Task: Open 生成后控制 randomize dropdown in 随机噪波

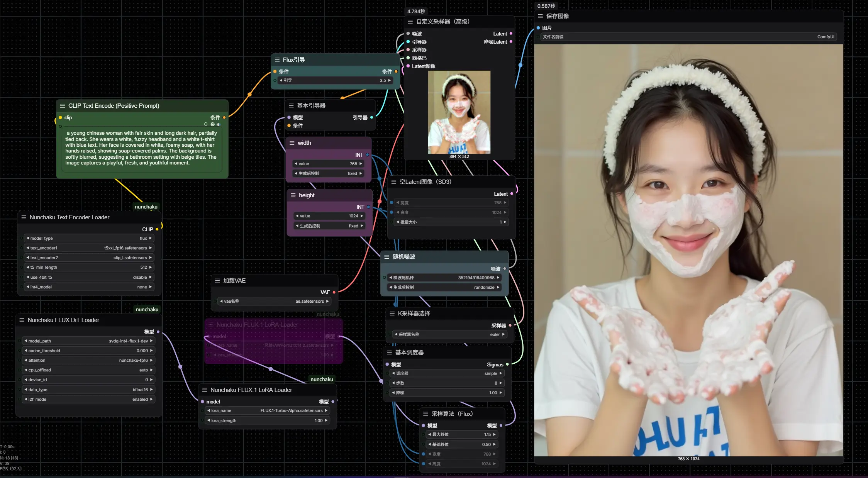Action: point(444,287)
